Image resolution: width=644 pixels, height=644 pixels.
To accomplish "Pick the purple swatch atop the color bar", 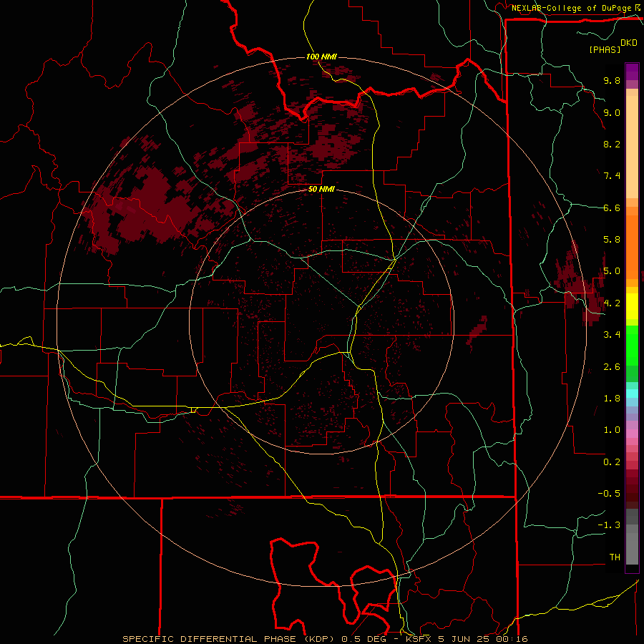I will (632, 72).
